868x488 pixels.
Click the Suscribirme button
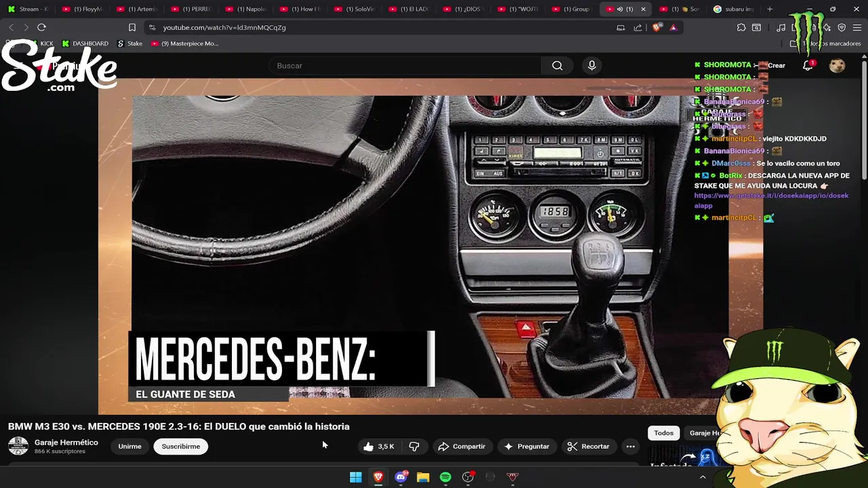coord(181,446)
